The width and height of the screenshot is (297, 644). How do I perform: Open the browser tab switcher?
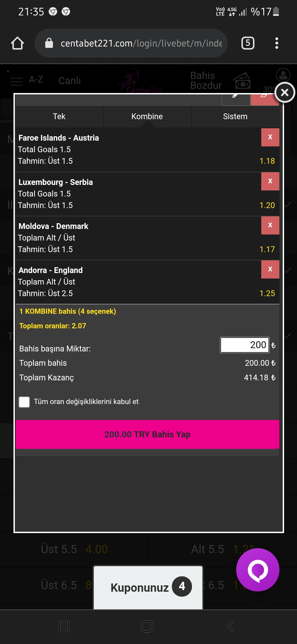[x=248, y=43]
